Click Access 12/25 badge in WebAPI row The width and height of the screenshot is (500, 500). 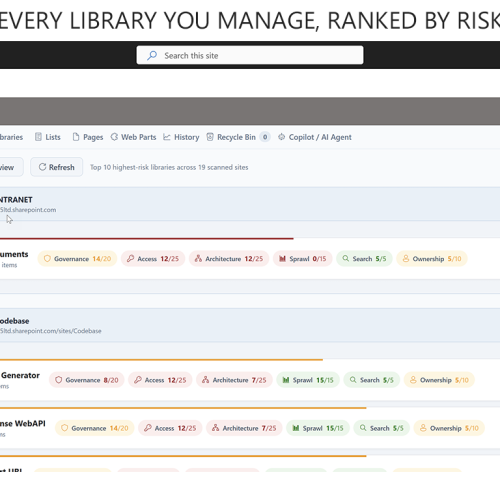click(170, 428)
